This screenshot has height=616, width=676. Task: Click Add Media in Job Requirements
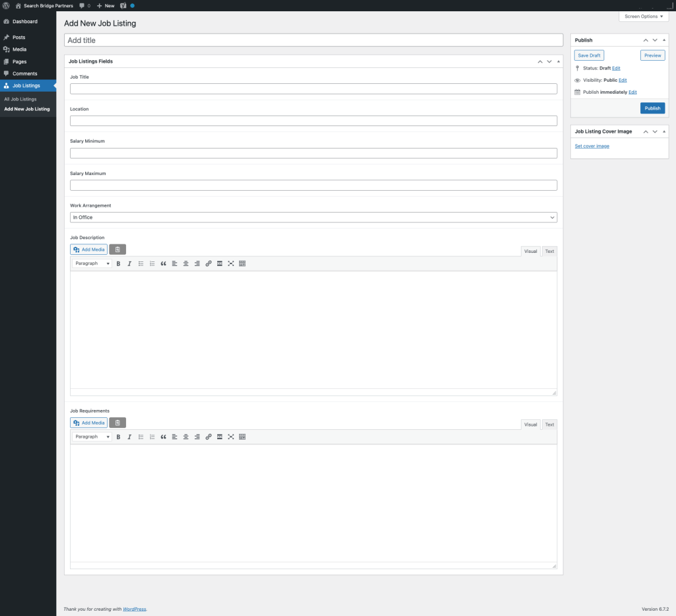coord(89,423)
